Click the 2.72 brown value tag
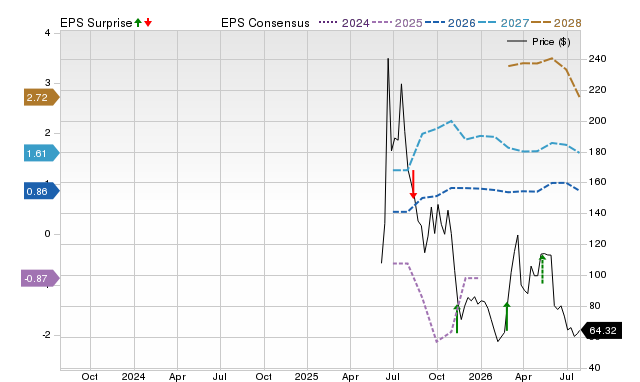 42,98
